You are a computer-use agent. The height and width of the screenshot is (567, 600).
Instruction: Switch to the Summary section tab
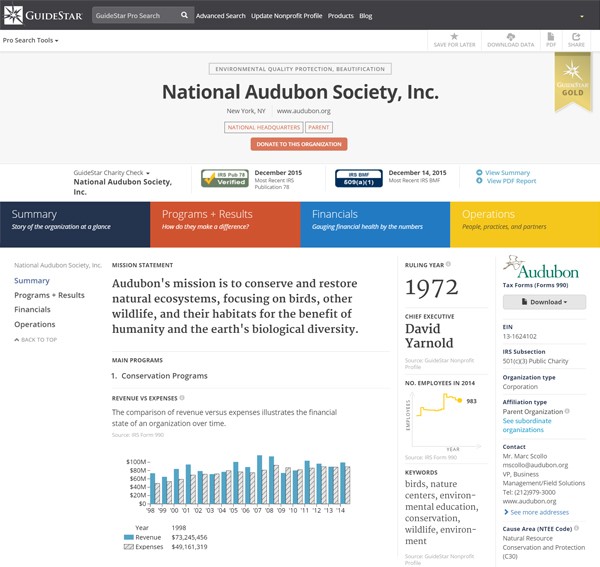tap(75, 224)
